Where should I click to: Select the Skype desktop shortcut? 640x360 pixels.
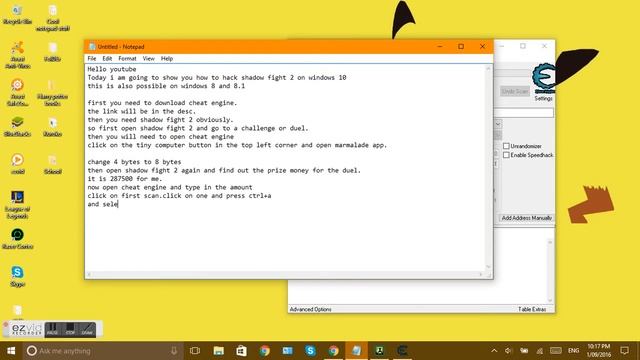click(x=17, y=276)
